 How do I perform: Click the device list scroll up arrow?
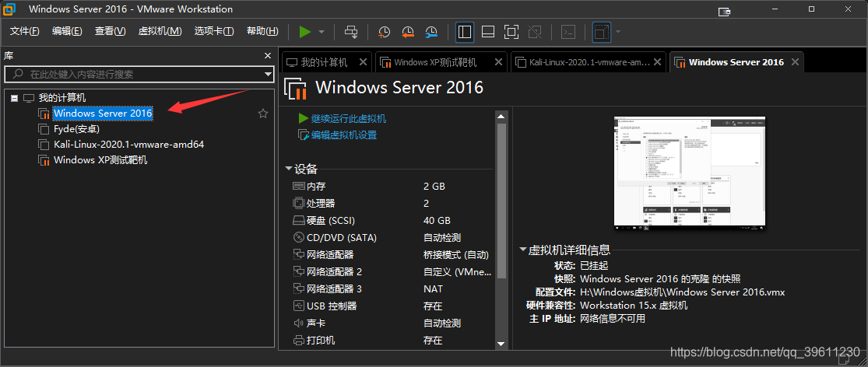click(x=501, y=116)
